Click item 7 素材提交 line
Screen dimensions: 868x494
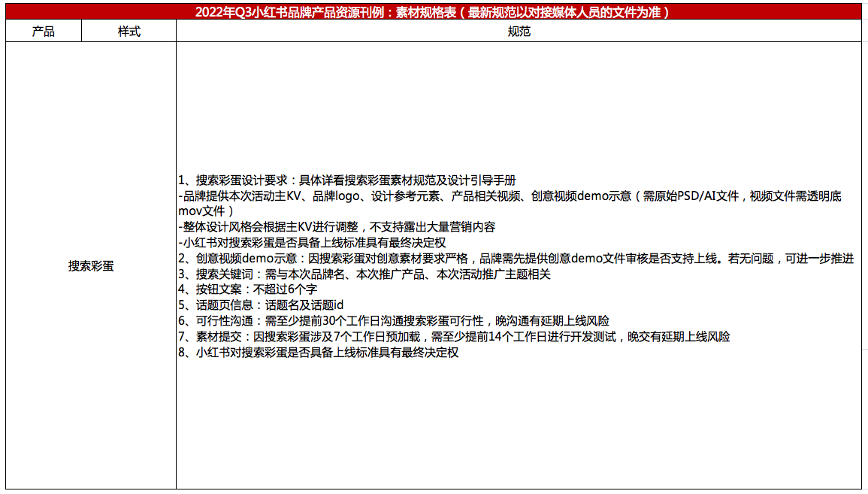point(454,337)
